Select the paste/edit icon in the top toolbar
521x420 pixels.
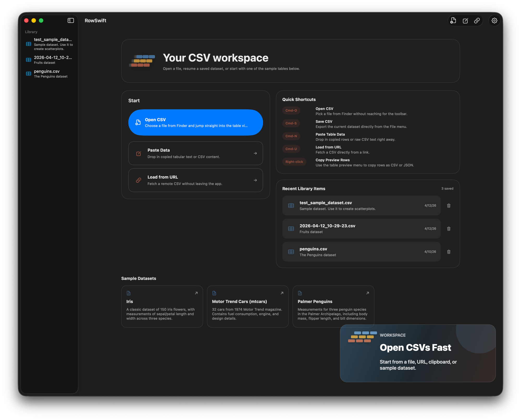click(465, 20)
